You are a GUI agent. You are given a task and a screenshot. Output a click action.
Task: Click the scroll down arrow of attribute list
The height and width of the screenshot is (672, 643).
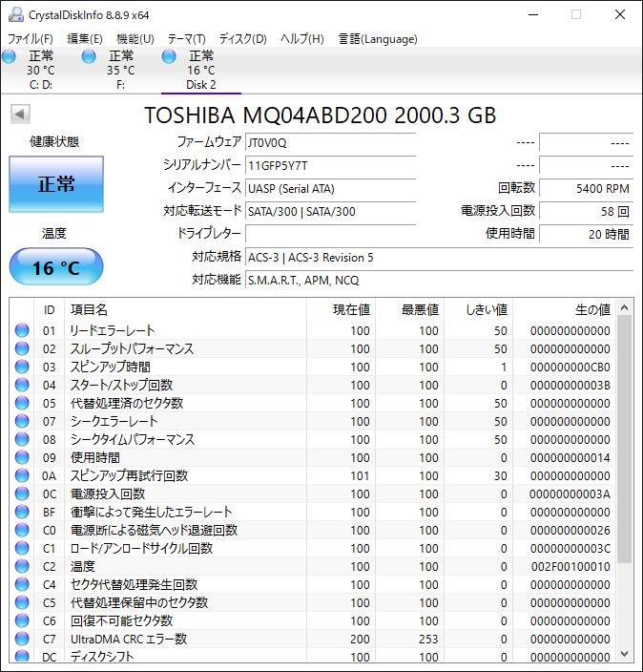(x=625, y=654)
